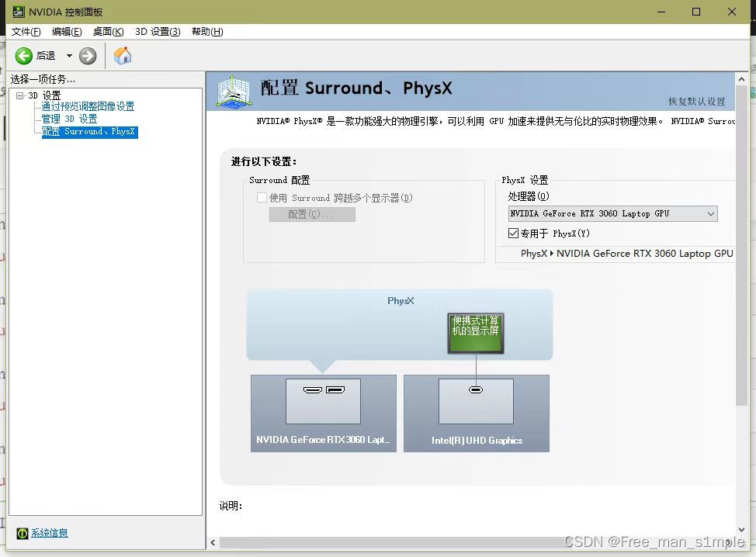Select 通过预览调整图像设置 in the task tree
Viewport: 756px width, 557px height.
88,106
